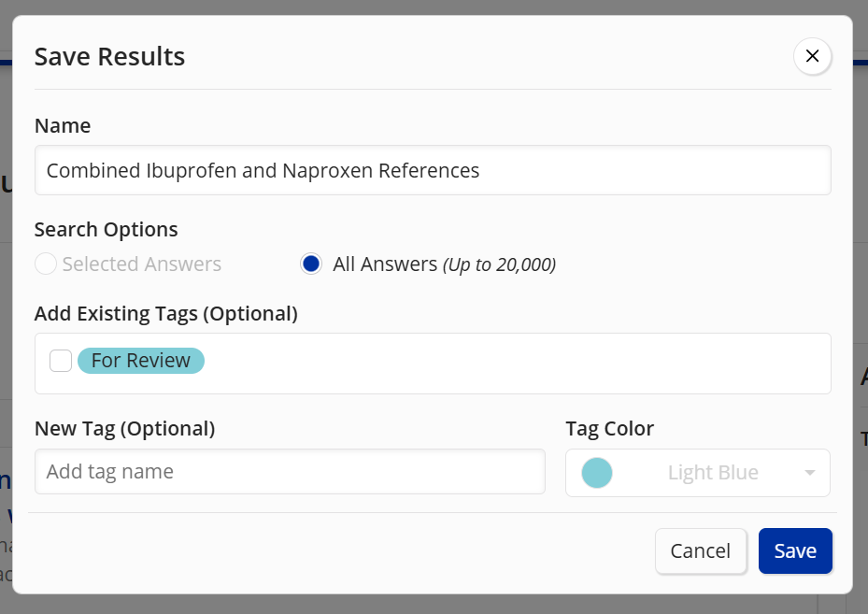Close the Save Results dialog with X icon
868x614 pixels.
click(x=812, y=56)
